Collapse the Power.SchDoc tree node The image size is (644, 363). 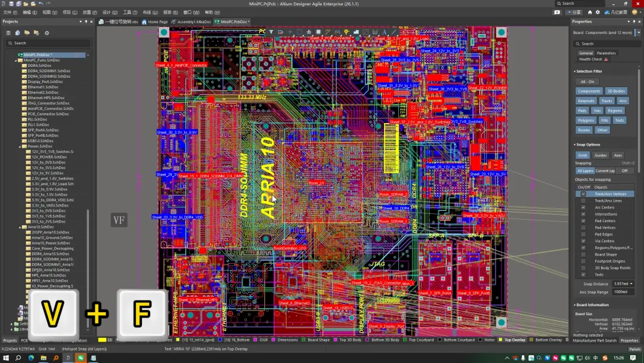click(x=20, y=146)
